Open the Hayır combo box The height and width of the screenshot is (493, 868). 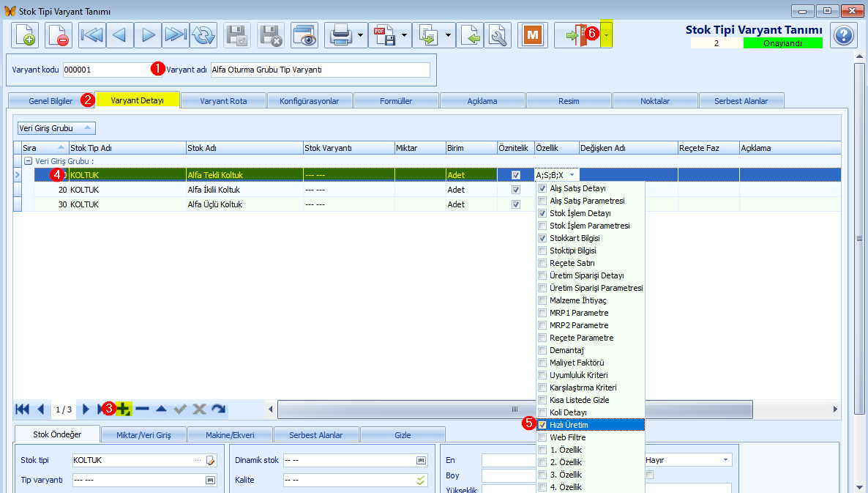click(688, 460)
